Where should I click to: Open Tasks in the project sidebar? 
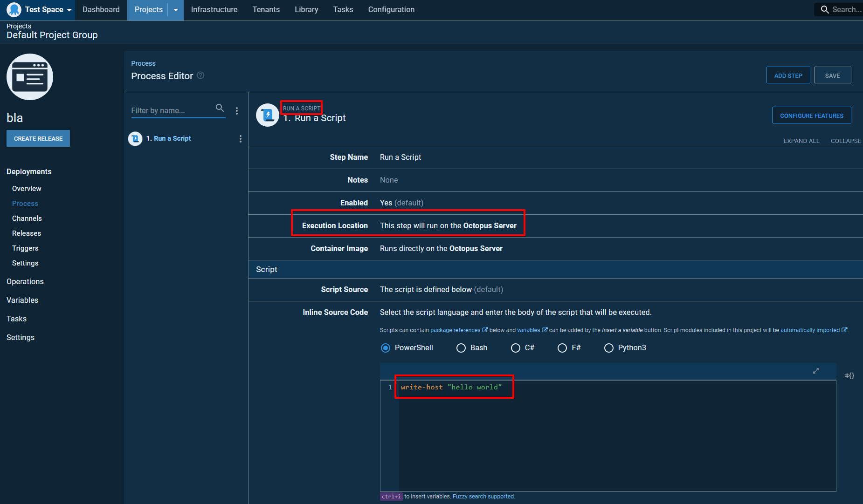point(16,319)
